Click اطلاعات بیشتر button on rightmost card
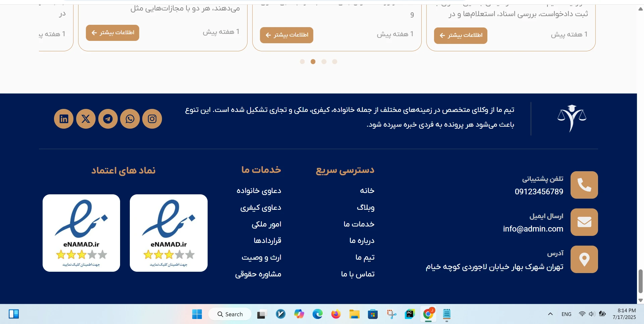 (x=461, y=36)
